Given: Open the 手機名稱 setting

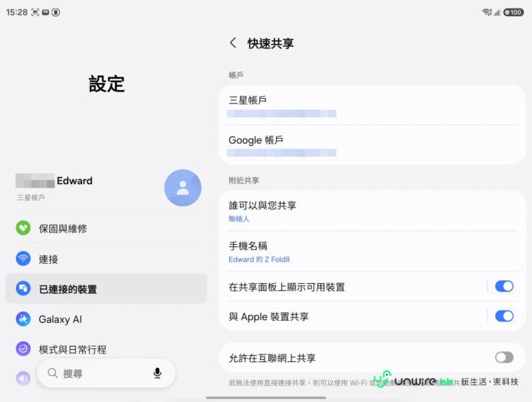Looking at the screenshot, I should 373,252.
